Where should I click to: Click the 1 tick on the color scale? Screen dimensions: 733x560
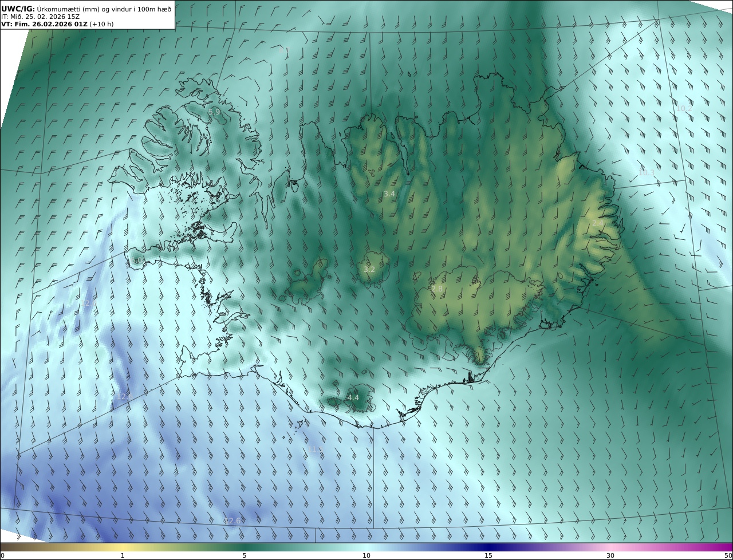[123, 555]
